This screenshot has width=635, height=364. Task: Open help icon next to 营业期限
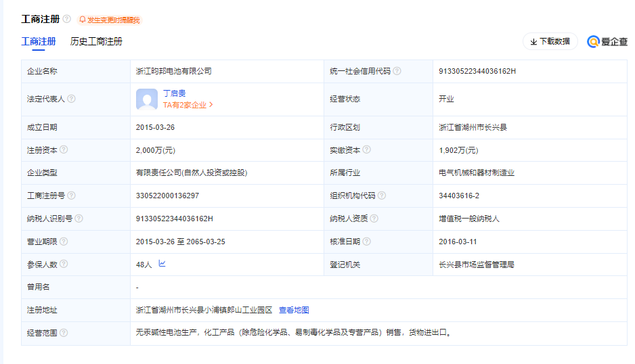click(64, 242)
